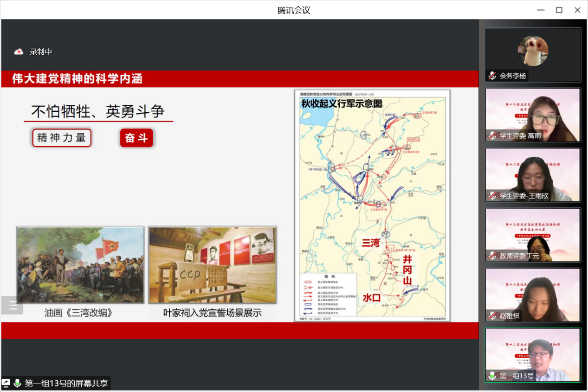Select 教师评委丁云 video tile

tap(533, 234)
